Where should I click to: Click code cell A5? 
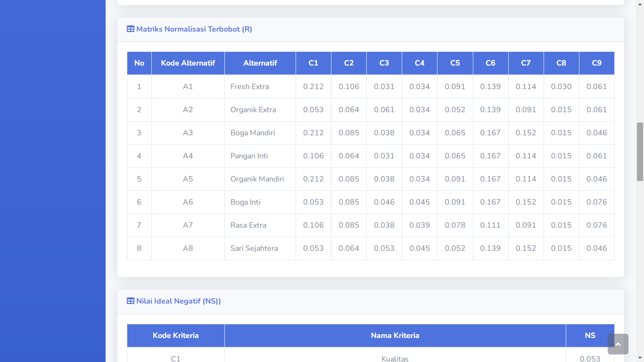(188, 179)
